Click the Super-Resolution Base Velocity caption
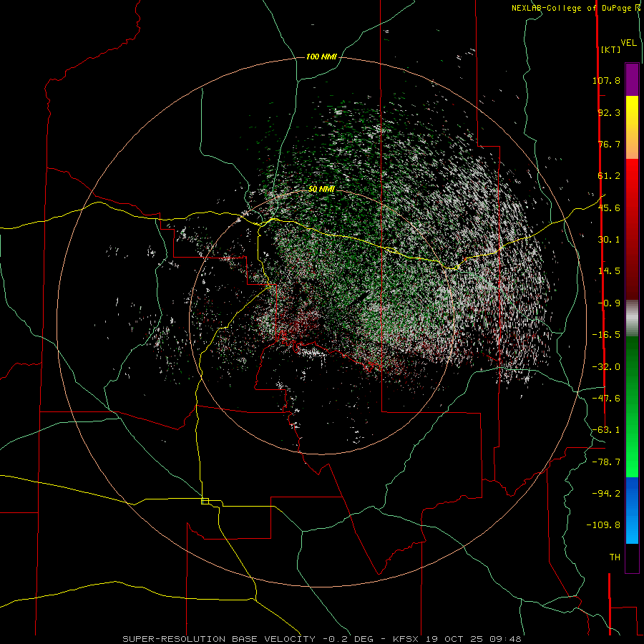Image resolution: width=644 pixels, height=644 pixels. click(x=321, y=639)
